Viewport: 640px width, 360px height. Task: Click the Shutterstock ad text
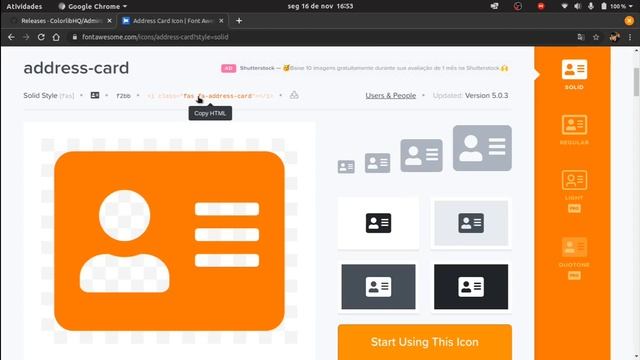pos(374,68)
